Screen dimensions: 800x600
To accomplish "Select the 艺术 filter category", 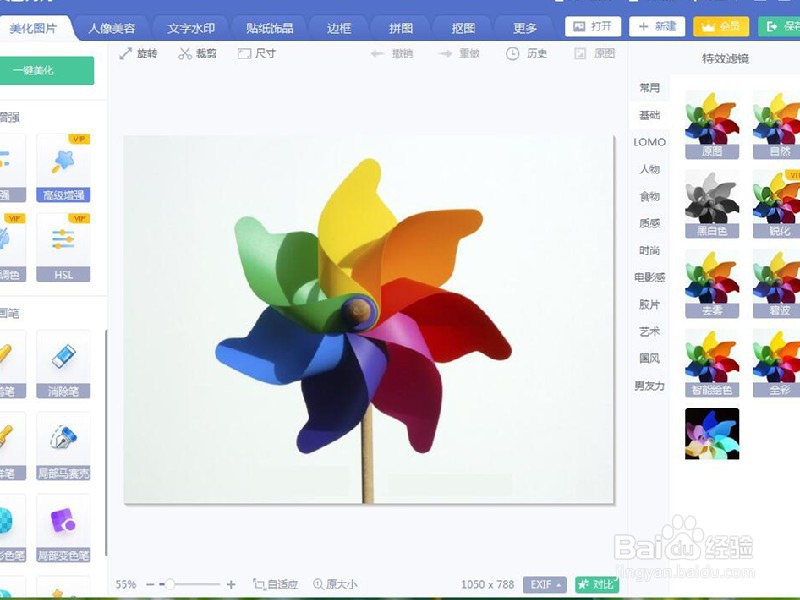I will pos(649,332).
